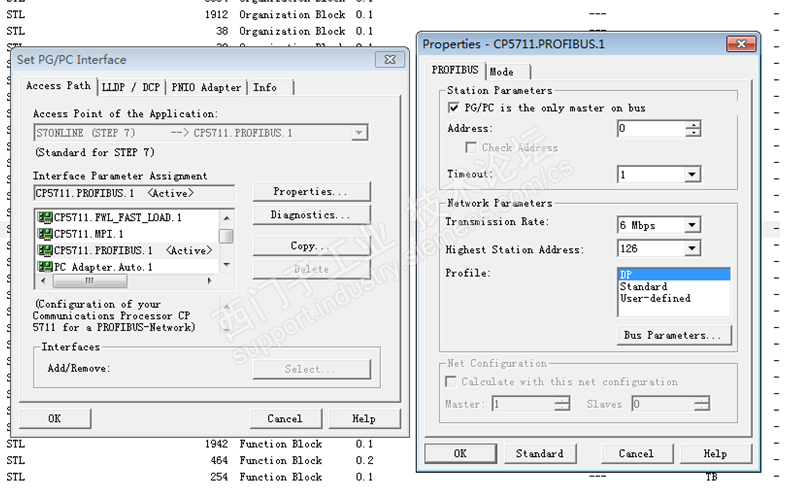Select the DP profile

[x=674, y=275]
